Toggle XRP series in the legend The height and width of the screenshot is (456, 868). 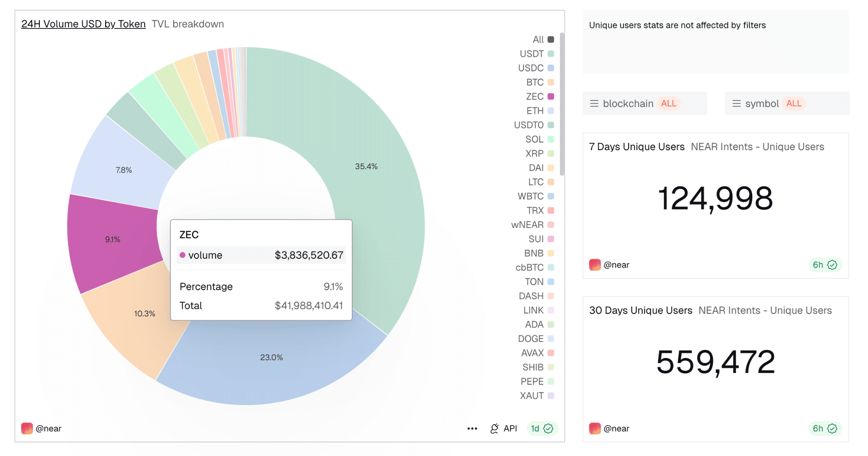(540, 154)
